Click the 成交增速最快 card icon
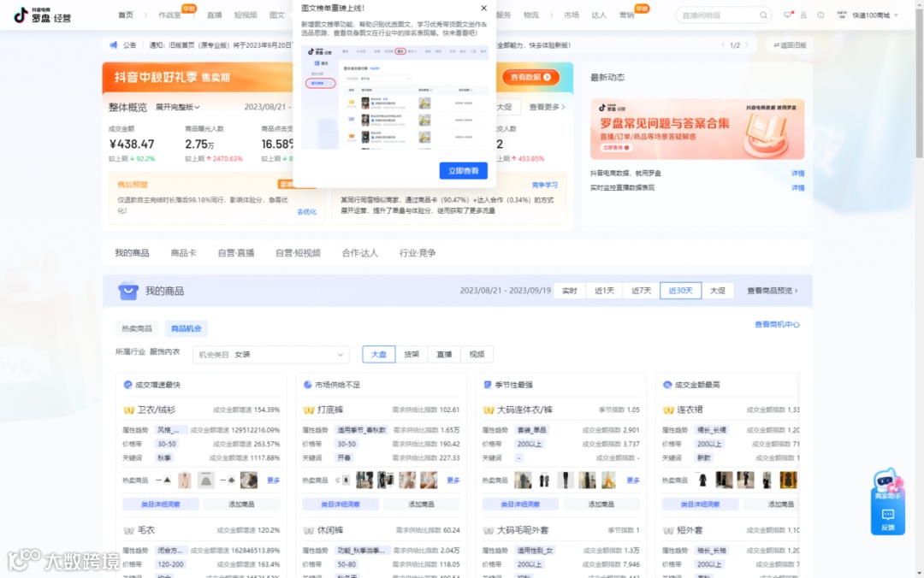924x578 pixels. coord(127,385)
